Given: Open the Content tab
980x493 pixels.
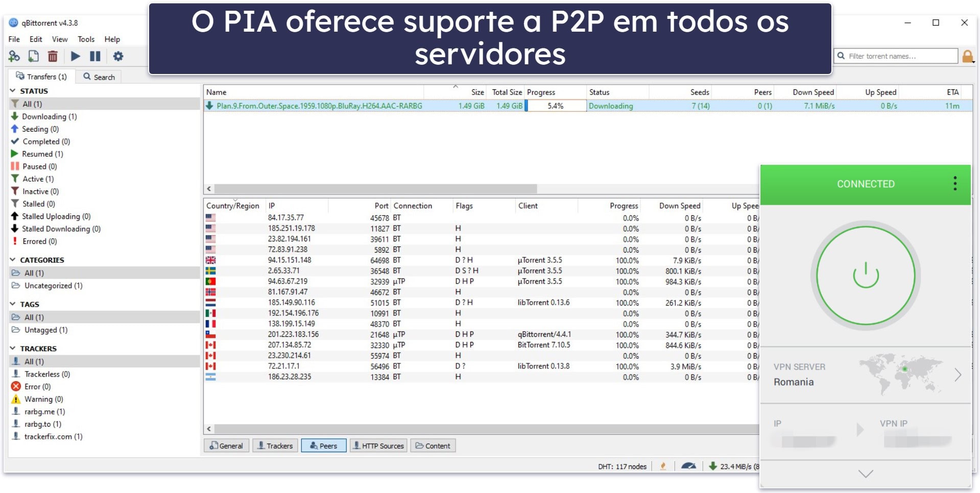Looking at the screenshot, I should click(x=433, y=446).
